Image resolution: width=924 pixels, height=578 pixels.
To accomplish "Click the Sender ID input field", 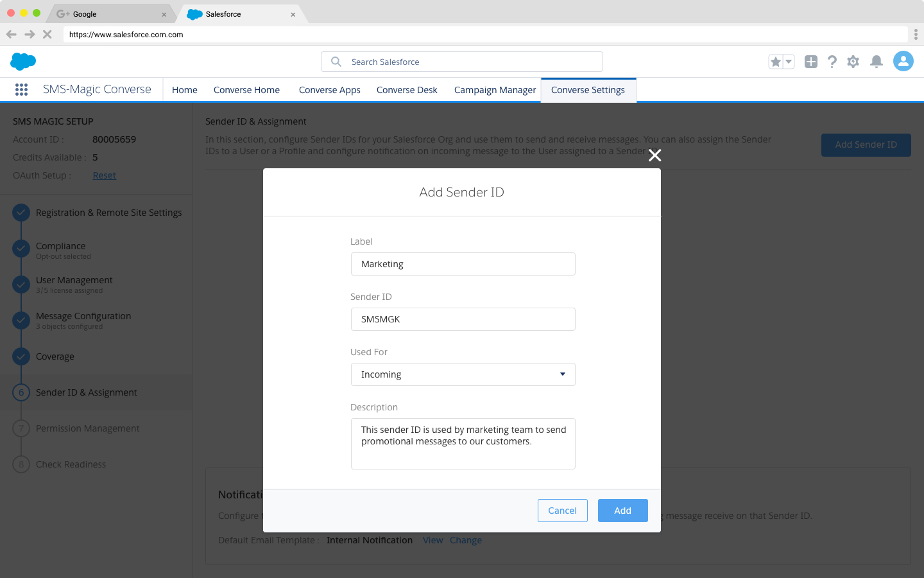I will click(x=463, y=319).
